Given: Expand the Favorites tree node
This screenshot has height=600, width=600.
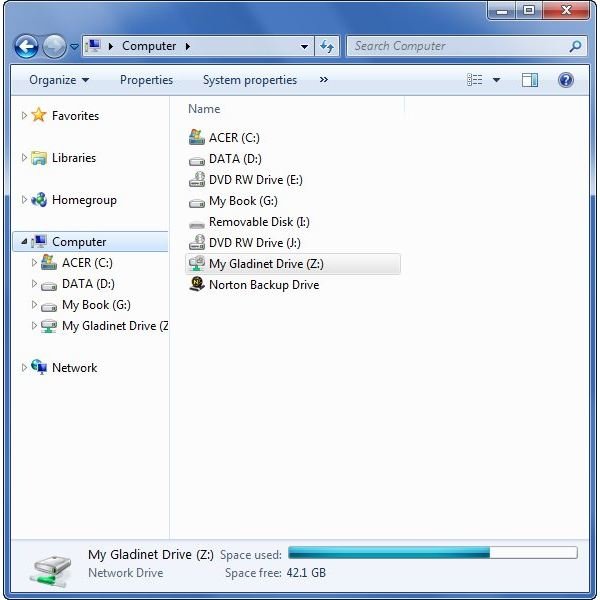Looking at the screenshot, I should [x=24, y=115].
